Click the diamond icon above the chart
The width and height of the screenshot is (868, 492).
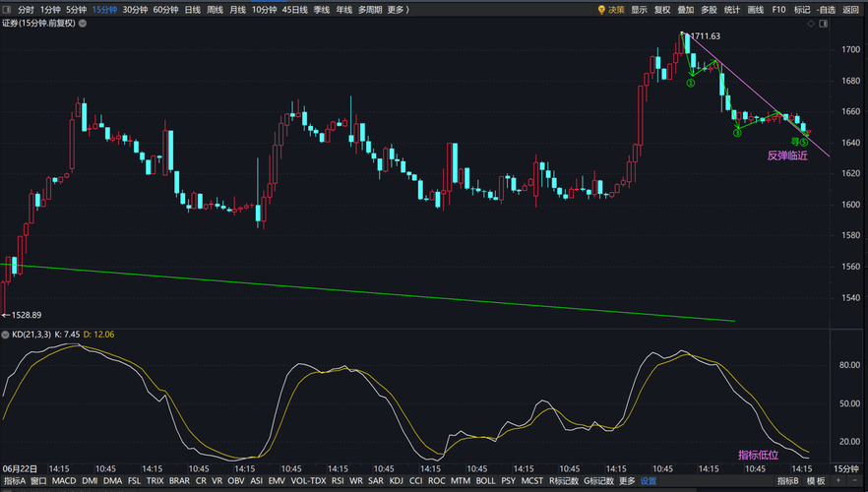tap(811, 24)
